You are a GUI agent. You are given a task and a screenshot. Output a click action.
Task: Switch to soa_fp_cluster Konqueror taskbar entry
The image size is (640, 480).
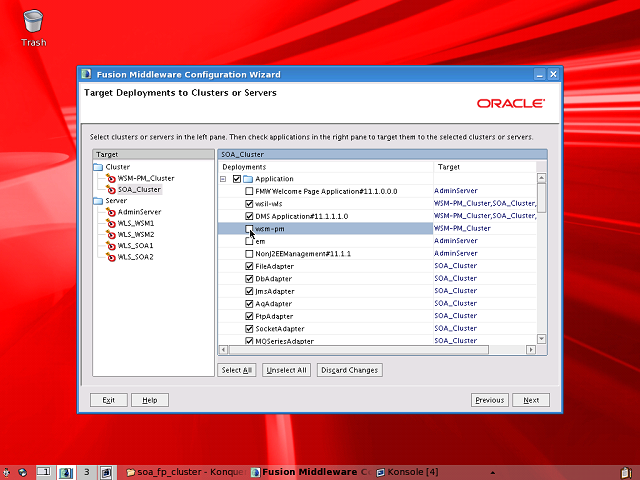point(186,472)
